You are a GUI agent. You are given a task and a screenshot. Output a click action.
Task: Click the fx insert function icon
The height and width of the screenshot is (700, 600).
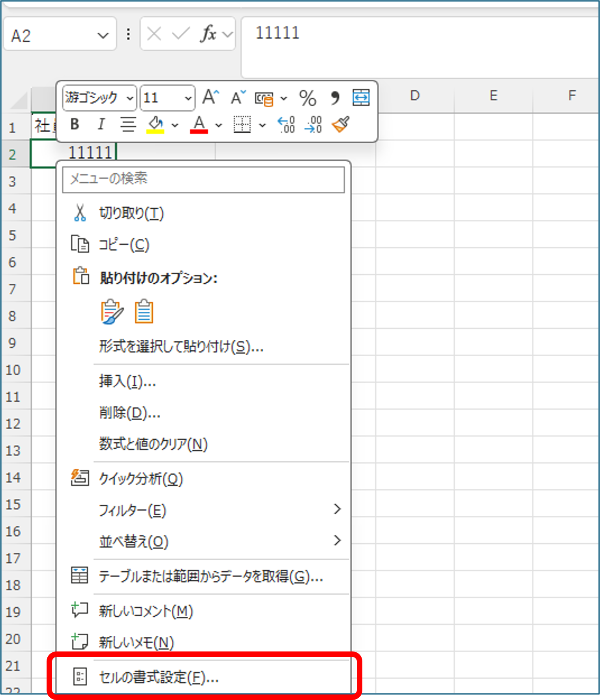click(208, 34)
